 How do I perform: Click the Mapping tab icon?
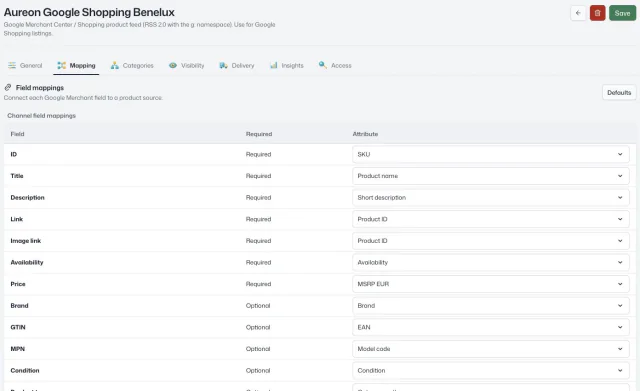[x=61, y=65]
